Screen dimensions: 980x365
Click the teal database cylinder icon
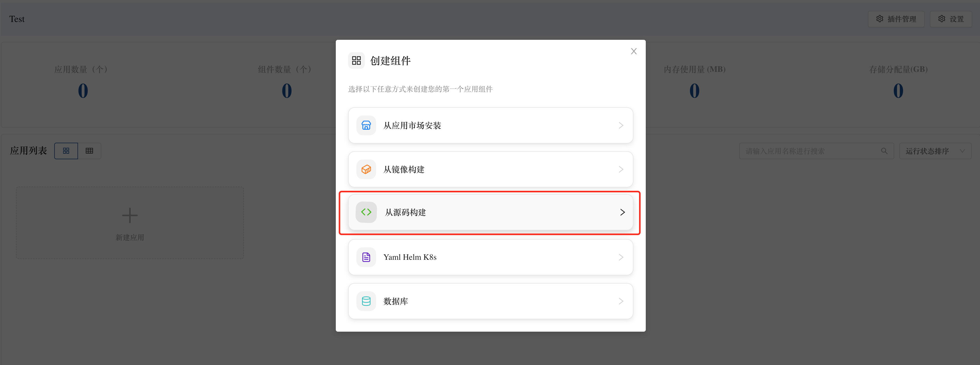click(x=366, y=301)
